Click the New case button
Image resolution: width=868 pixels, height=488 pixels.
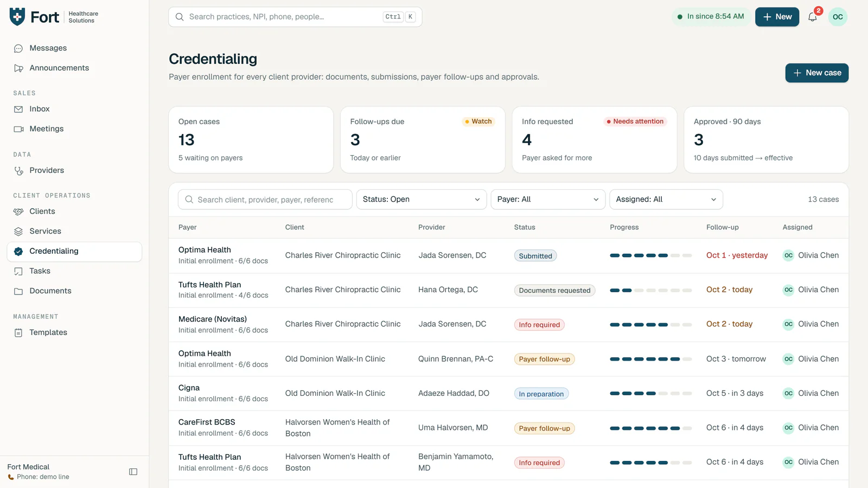point(816,73)
